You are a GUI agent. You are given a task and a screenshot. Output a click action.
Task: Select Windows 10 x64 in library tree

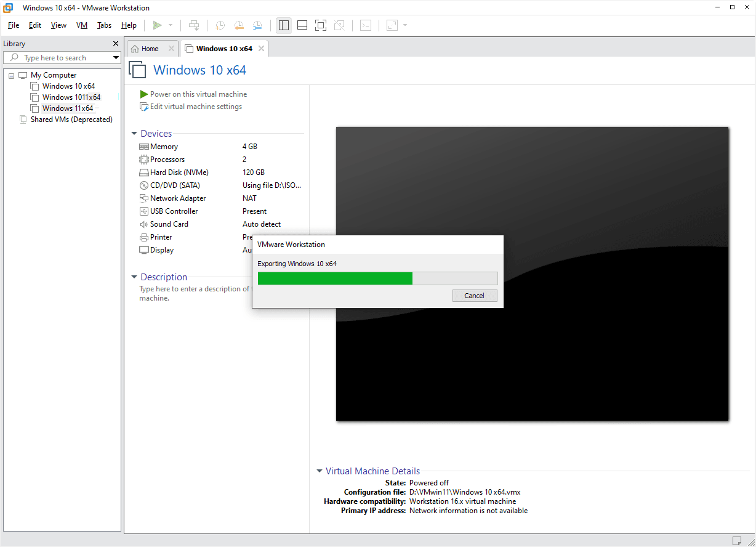[68, 86]
